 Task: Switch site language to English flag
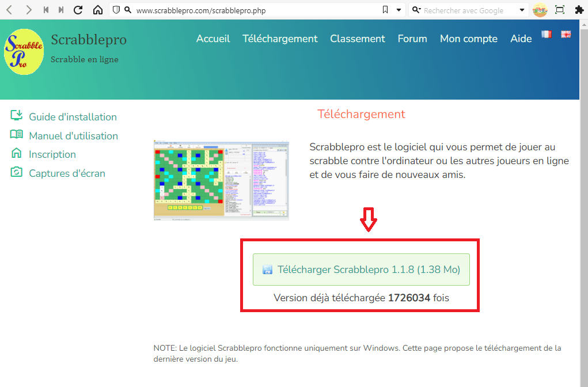coord(566,35)
